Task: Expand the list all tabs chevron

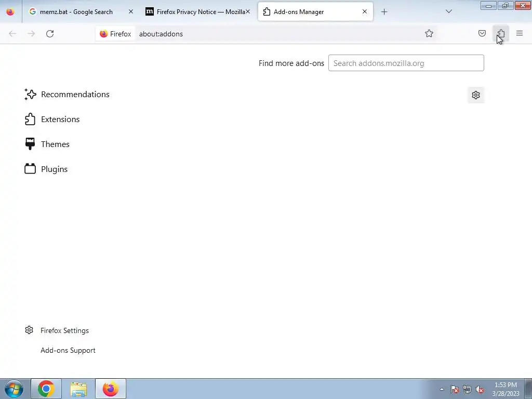Action: pyautogui.click(x=448, y=12)
